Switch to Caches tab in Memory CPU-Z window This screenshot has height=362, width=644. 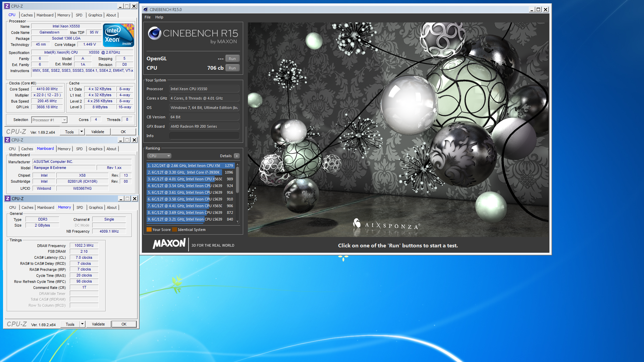[x=28, y=207]
